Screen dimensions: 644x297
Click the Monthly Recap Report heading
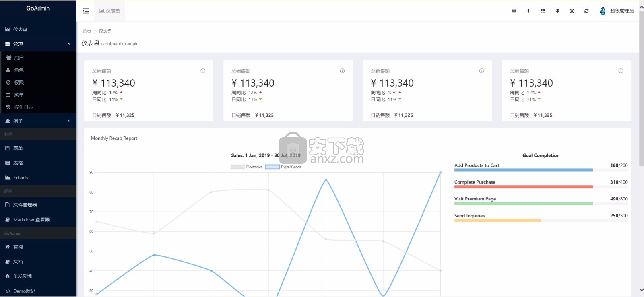114,138
